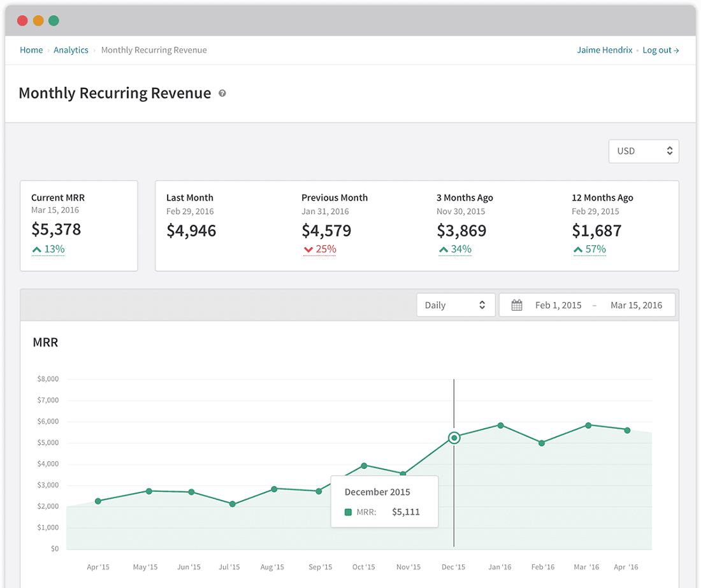
Task: Click the Mar '16 chart data point
Action: [x=588, y=426]
